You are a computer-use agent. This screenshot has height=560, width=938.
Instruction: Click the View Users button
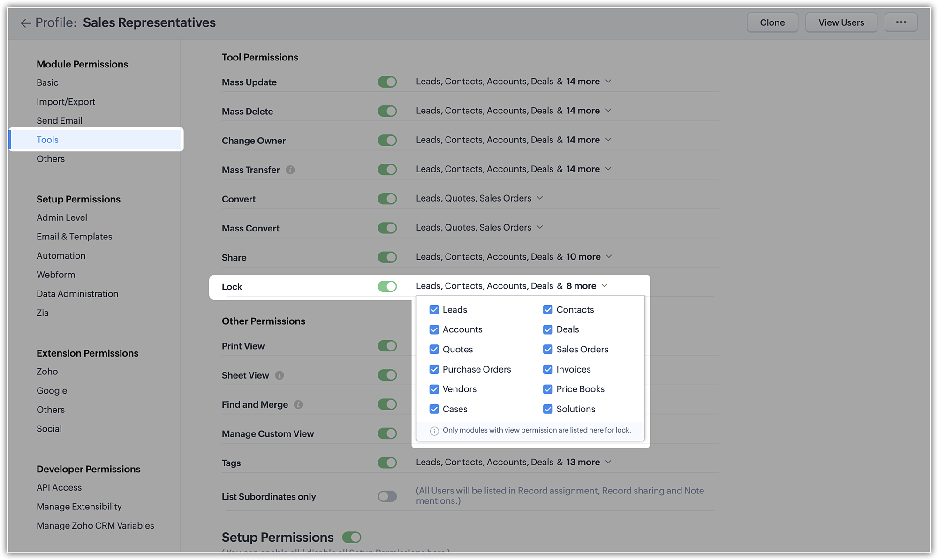(x=841, y=22)
